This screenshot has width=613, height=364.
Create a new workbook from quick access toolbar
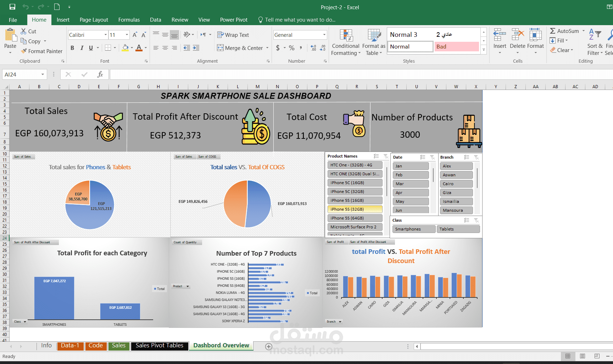57,7
